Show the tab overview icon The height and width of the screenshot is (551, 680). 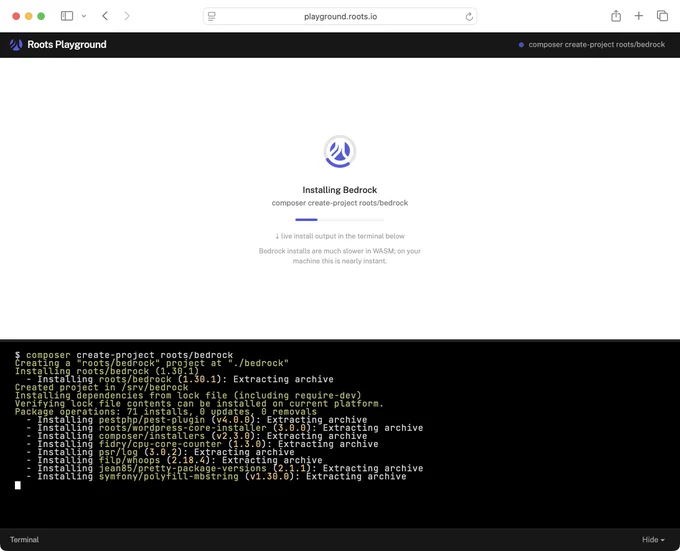pos(662,16)
